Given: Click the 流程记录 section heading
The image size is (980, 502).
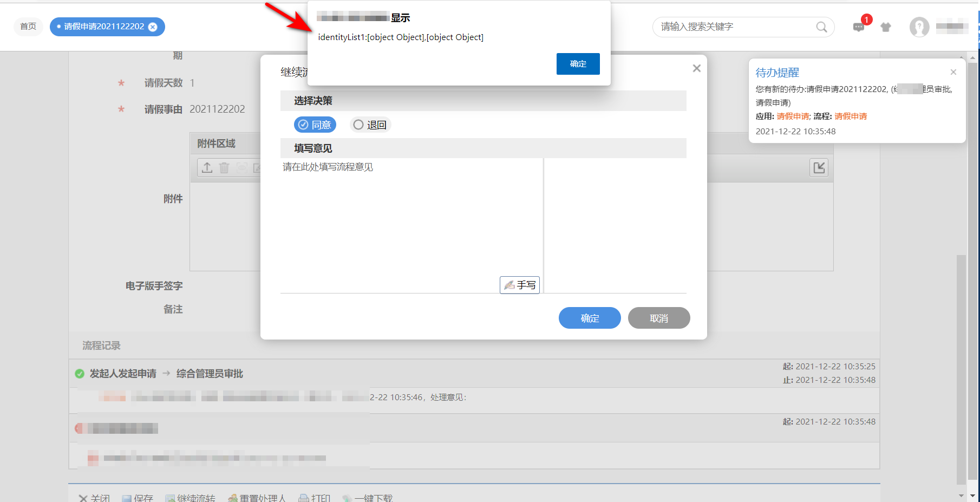Looking at the screenshot, I should tap(101, 345).
